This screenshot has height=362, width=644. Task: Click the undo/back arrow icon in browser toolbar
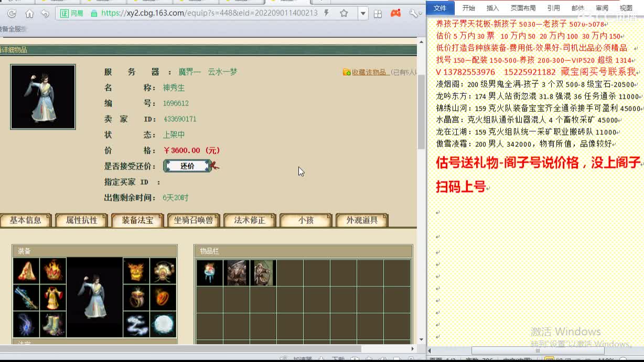[x=45, y=14]
